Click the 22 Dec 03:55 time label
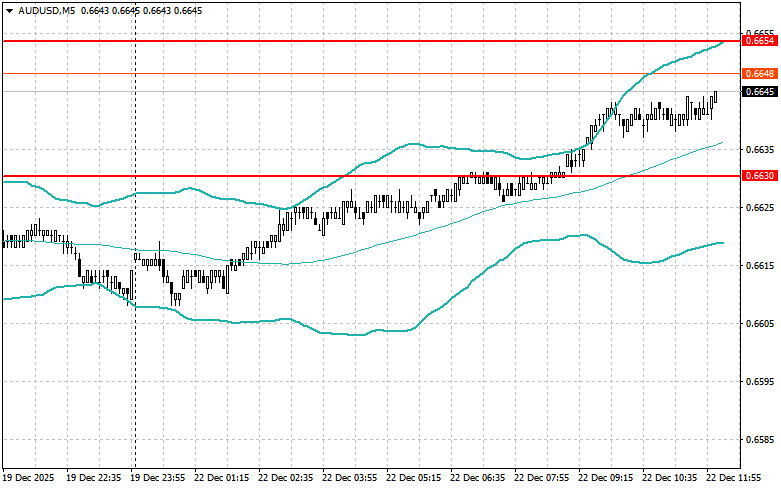 pos(349,478)
